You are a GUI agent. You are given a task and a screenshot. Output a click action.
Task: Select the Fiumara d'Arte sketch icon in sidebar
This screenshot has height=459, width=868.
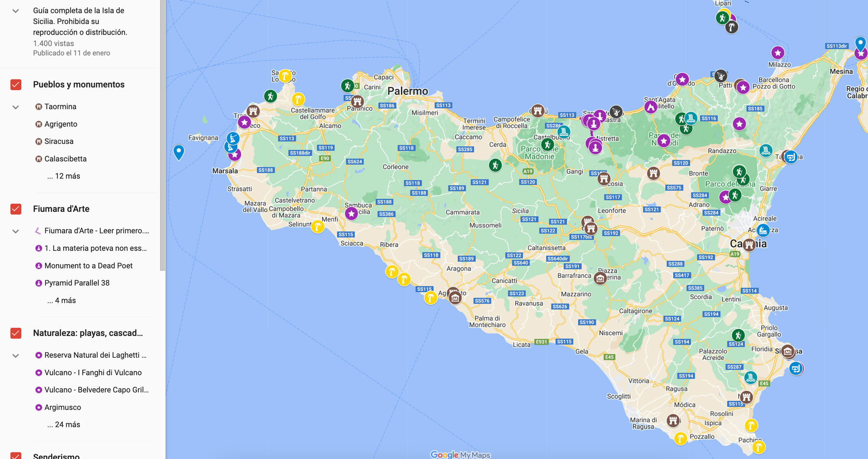(x=38, y=231)
